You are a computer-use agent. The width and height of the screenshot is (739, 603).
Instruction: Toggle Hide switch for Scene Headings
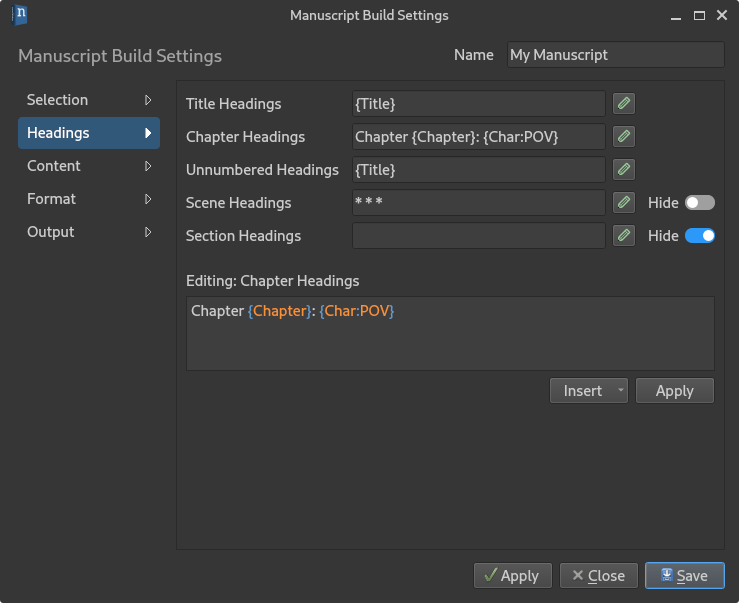pyautogui.click(x=699, y=203)
